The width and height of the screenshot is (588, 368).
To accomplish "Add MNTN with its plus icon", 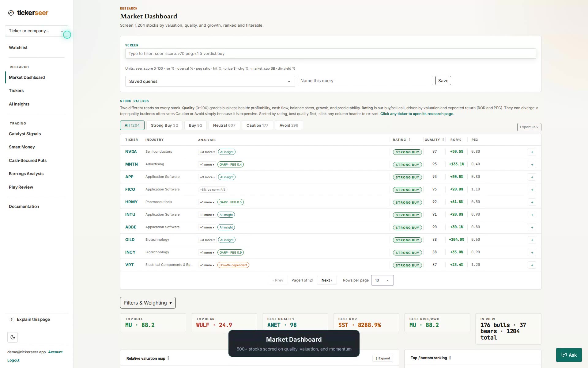I will (532, 165).
